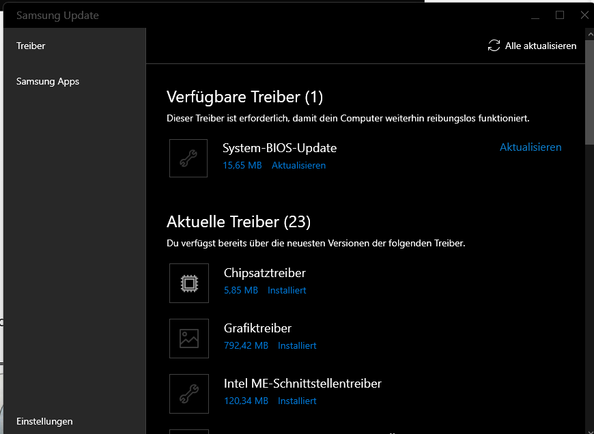Click the Grafiktreiber picture icon
The height and width of the screenshot is (434, 594).
tap(189, 338)
